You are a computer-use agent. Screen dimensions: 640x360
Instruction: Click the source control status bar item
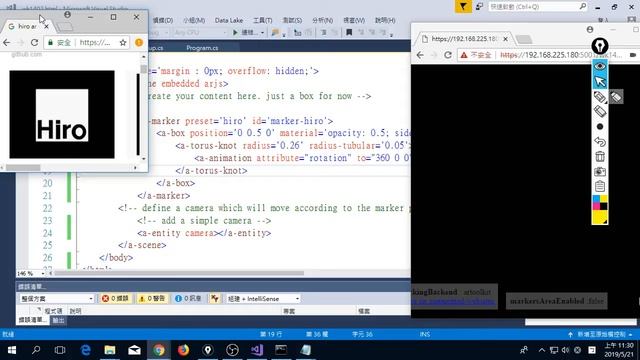tap(601, 334)
